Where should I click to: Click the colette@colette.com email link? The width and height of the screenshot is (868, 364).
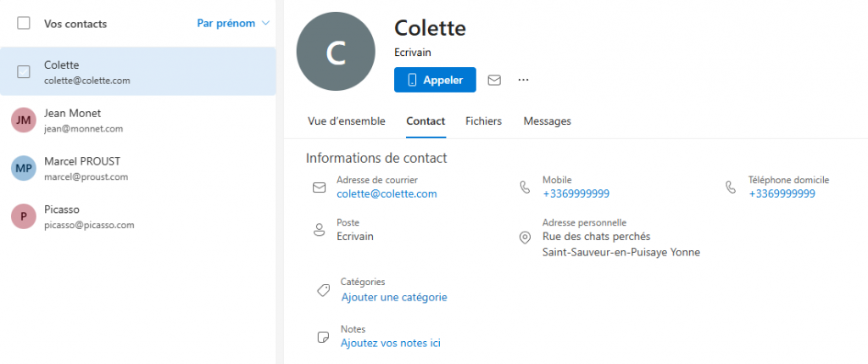point(387,193)
